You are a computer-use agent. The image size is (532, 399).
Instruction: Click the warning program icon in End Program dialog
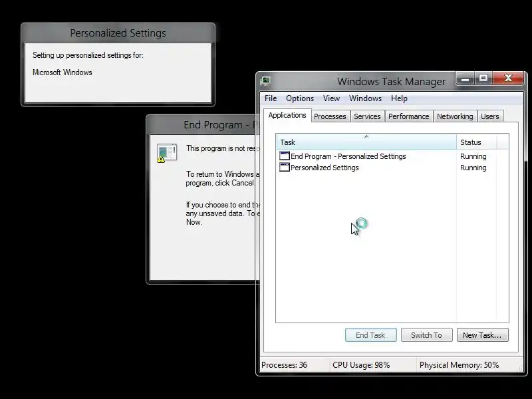pyautogui.click(x=167, y=153)
